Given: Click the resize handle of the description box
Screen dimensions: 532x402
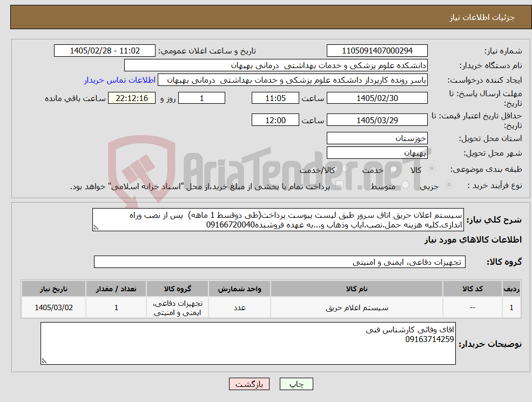Looking at the screenshot, I should pos(96,228).
